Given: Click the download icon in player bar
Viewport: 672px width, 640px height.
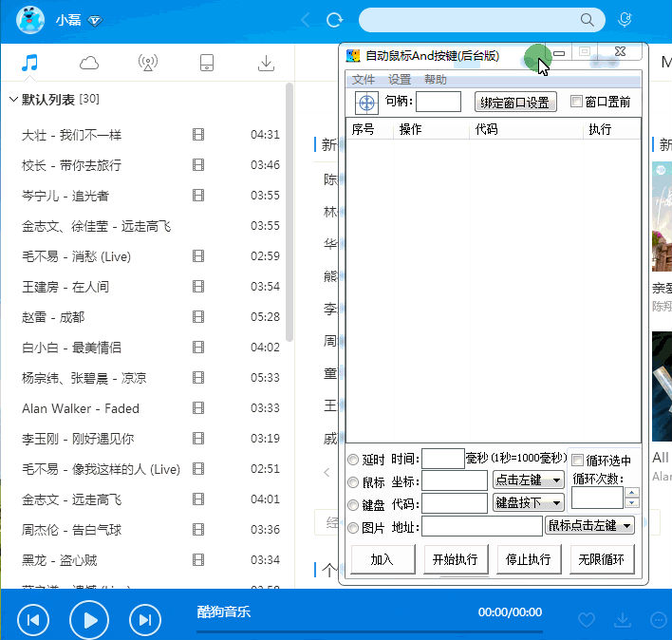Looking at the screenshot, I should coord(623,619).
